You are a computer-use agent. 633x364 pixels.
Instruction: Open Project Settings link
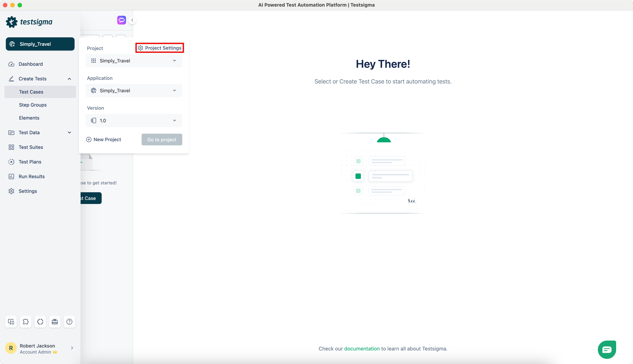pos(160,48)
